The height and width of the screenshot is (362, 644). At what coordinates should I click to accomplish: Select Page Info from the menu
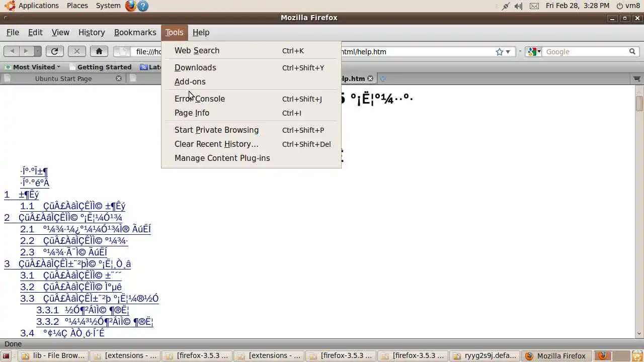251,113
